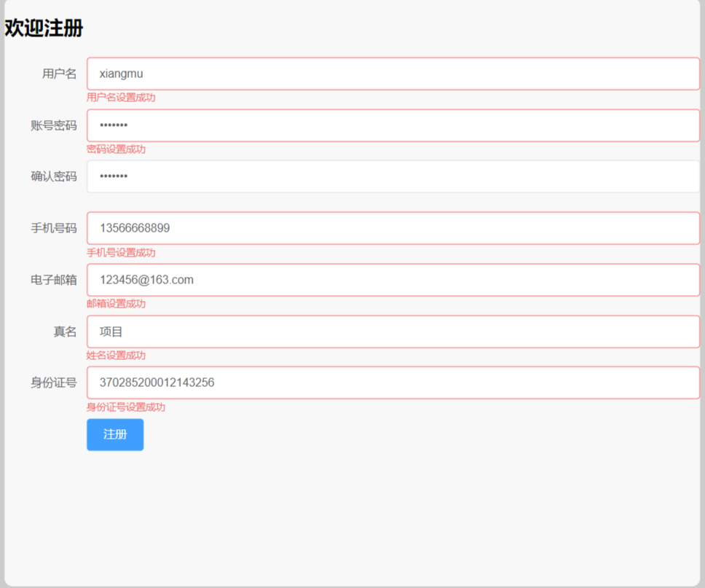Click the 电子邮箱 label text
The height and width of the screenshot is (588, 705).
(x=53, y=280)
